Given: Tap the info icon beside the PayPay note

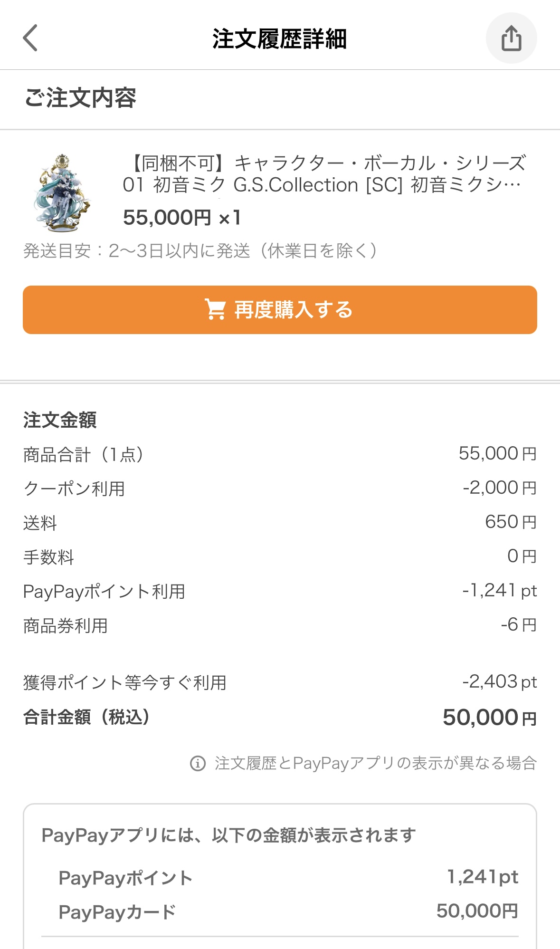Looking at the screenshot, I should tap(198, 763).
